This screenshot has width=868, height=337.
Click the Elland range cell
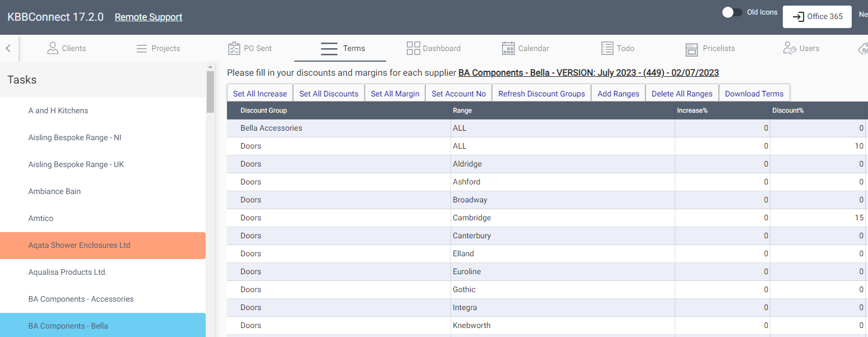[563, 254]
